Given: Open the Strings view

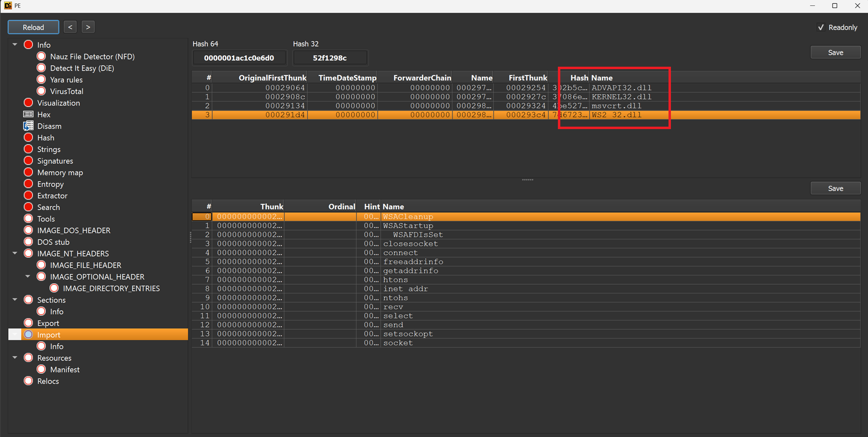Looking at the screenshot, I should pos(49,149).
